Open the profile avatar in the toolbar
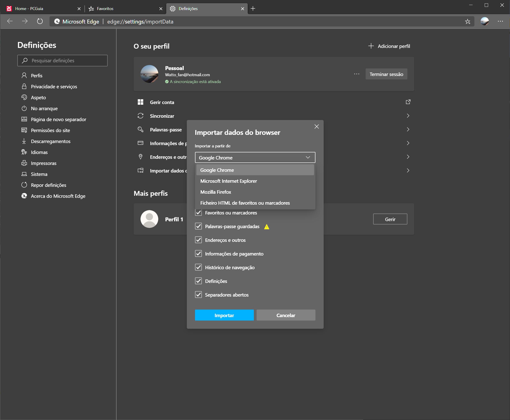This screenshot has width=510, height=420. 484,21
